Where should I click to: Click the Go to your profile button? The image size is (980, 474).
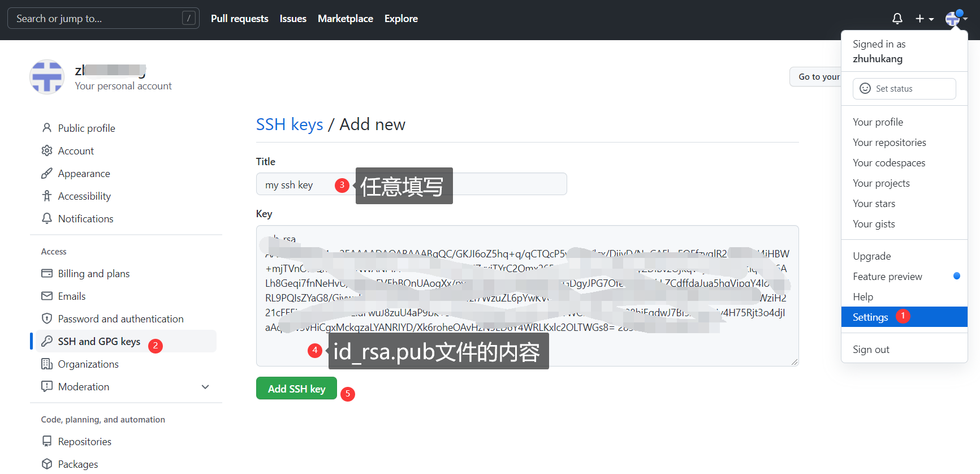[x=815, y=76]
